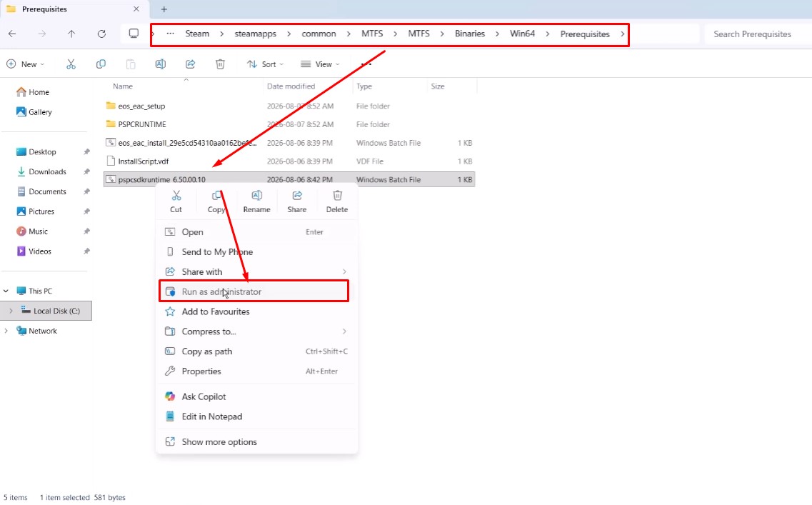Click the Forward navigation arrow

(42, 34)
